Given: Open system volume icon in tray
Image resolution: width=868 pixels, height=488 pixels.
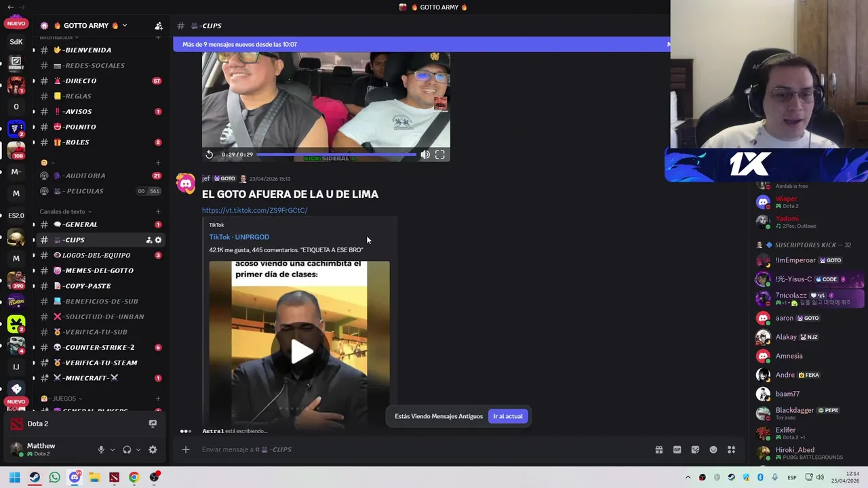Looking at the screenshot, I should click(x=820, y=477).
